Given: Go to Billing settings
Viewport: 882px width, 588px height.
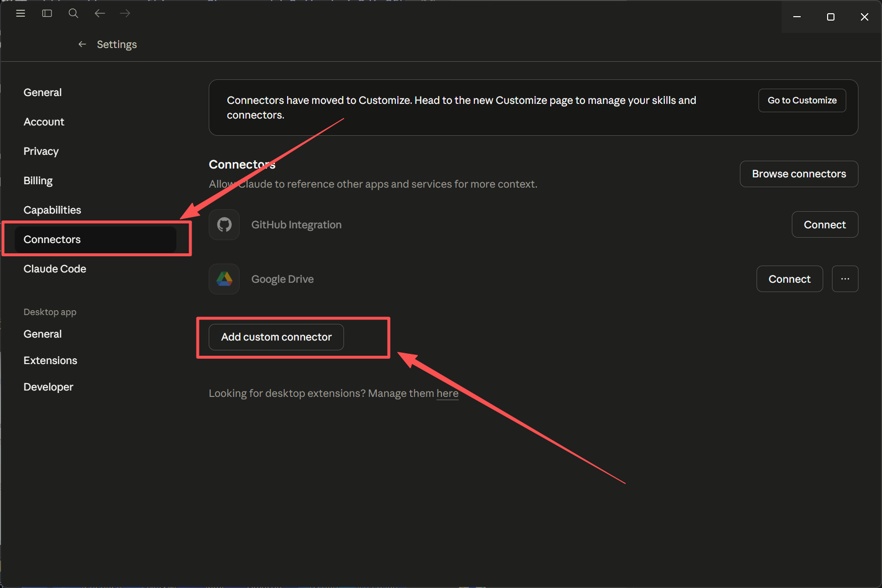Looking at the screenshot, I should tap(38, 181).
